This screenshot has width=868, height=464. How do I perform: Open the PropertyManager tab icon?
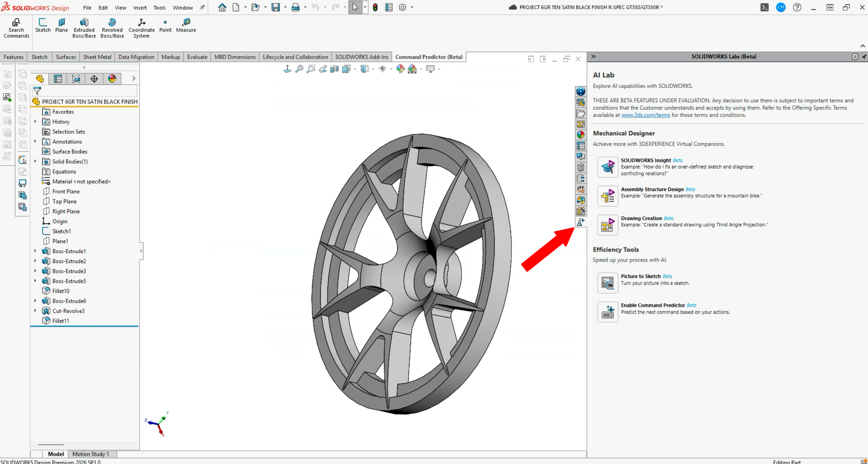[x=58, y=79]
